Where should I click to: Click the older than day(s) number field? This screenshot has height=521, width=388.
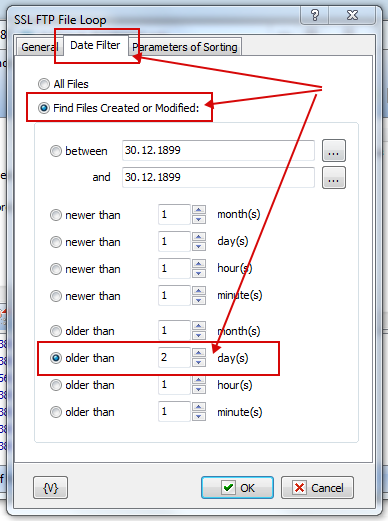tap(174, 358)
